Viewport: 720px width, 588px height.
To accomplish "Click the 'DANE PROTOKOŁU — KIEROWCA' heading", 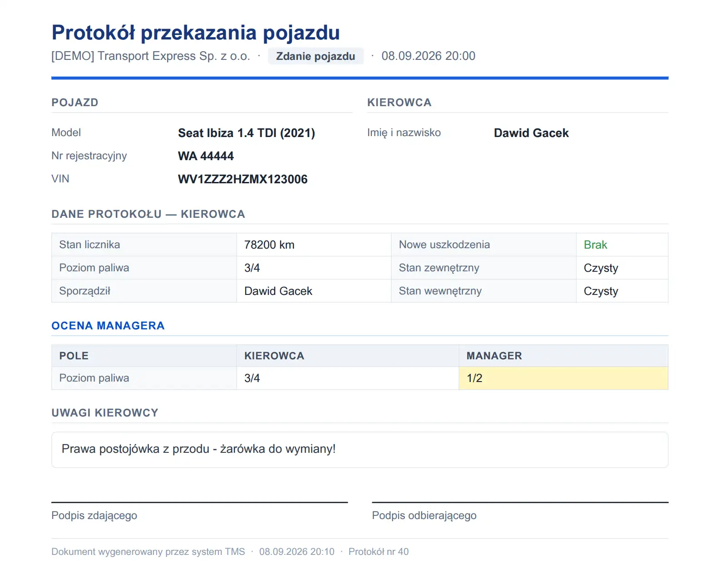I will pyautogui.click(x=148, y=214).
